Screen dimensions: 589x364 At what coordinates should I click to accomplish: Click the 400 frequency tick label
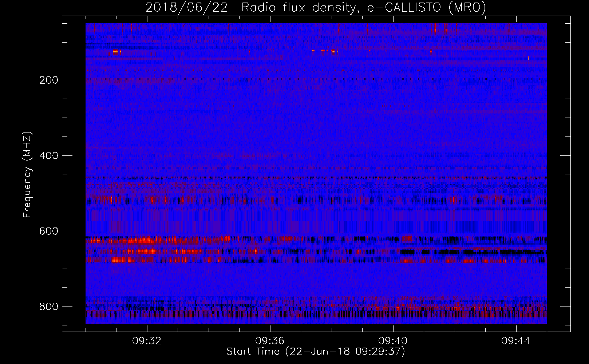[49, 156]
